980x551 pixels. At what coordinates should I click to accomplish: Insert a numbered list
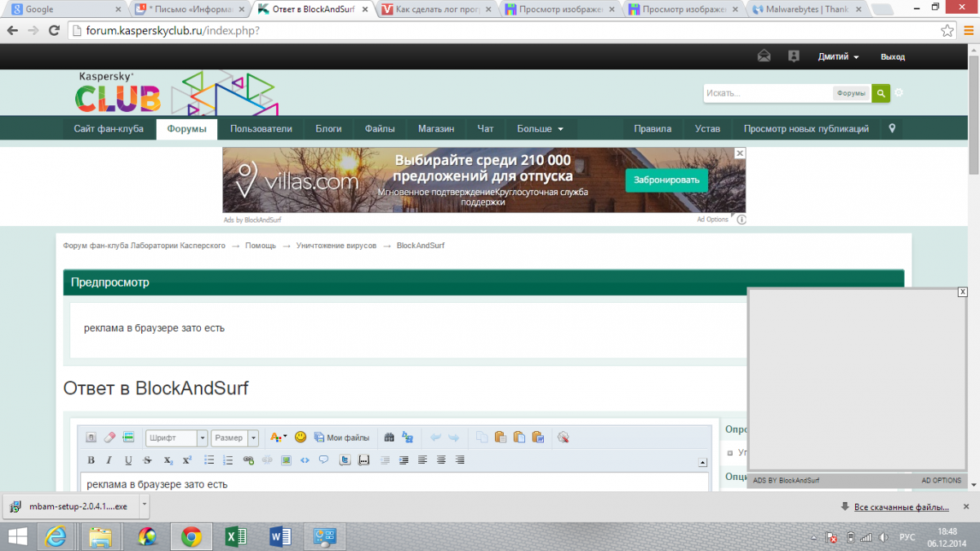point(228,460)
